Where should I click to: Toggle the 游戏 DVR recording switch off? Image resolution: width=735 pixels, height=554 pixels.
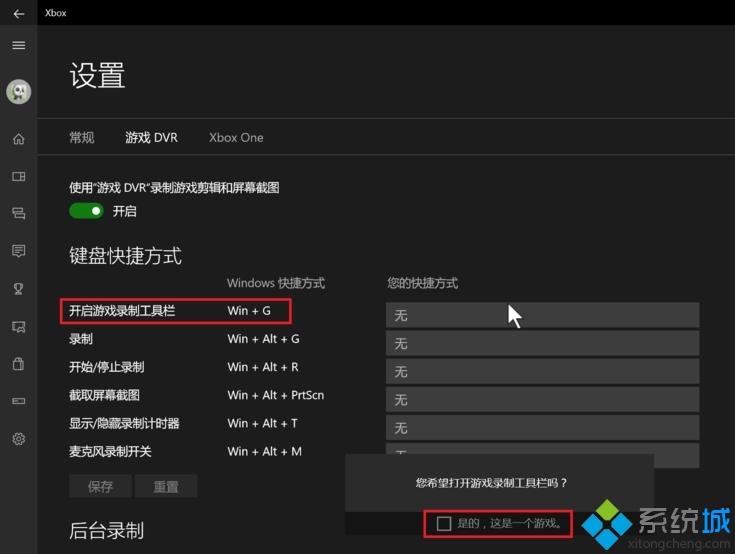coord(86,211)
